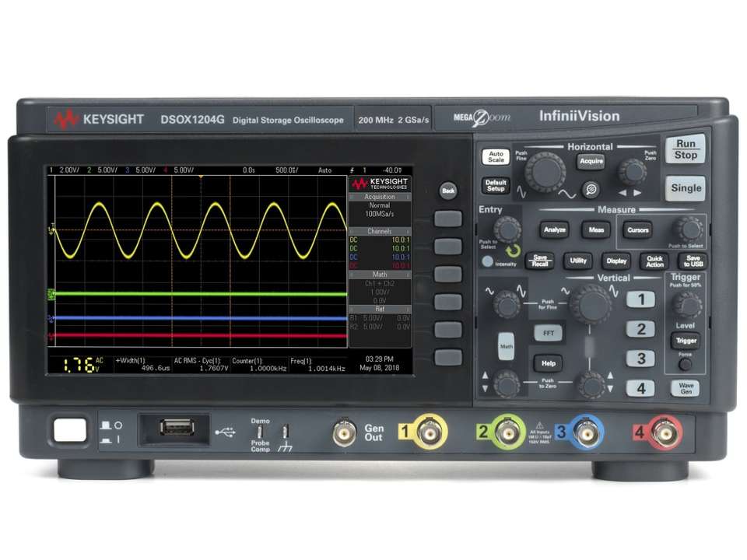Toggle channel 3 key in Vertical section
The width and height of the screenshot is (747, 560).
point(640,359)
